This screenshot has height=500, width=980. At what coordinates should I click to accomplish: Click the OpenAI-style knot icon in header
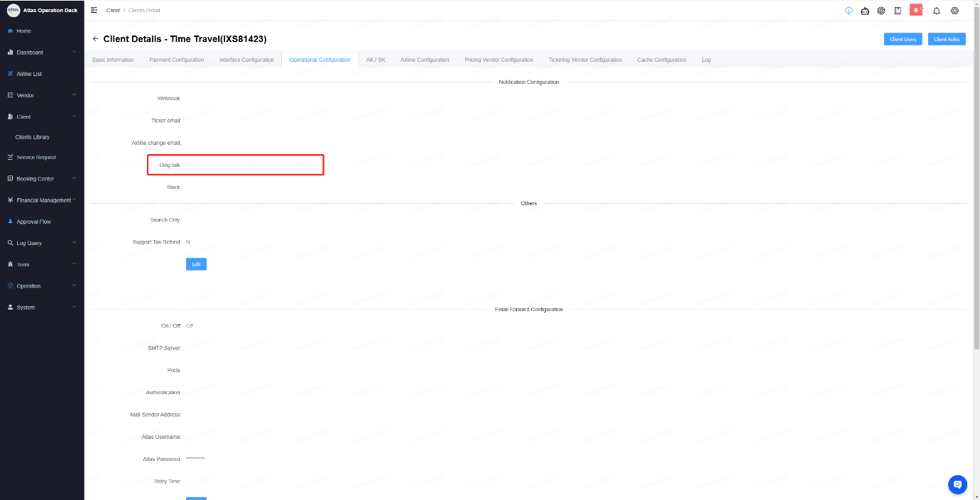point(881,11)
